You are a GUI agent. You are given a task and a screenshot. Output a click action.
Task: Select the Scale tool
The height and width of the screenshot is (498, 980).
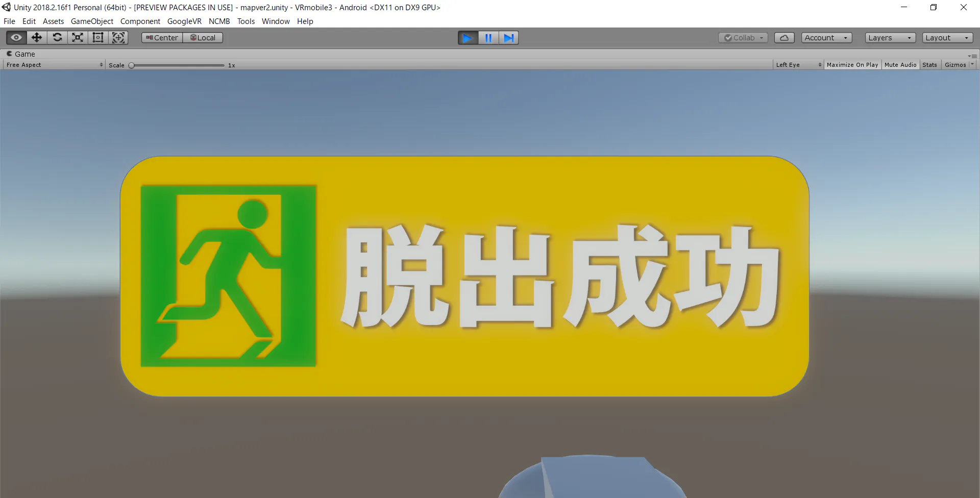(x=78, y=38)
